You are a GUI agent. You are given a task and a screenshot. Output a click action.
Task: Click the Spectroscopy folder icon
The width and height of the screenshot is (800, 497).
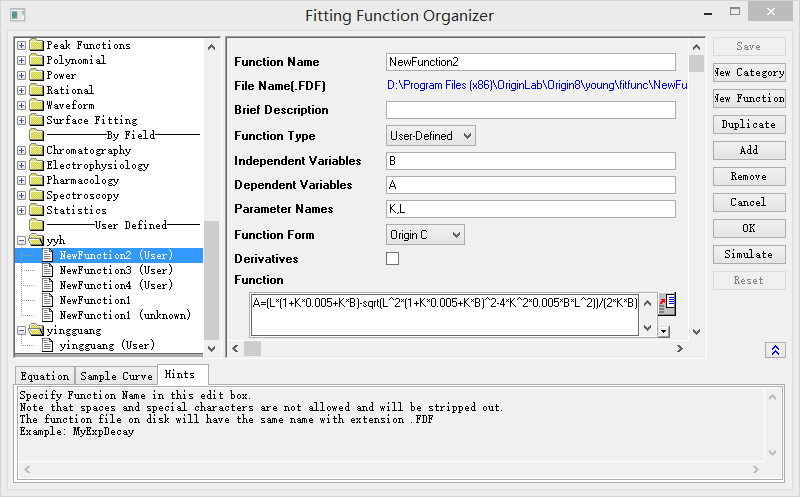tap(37, 195)
